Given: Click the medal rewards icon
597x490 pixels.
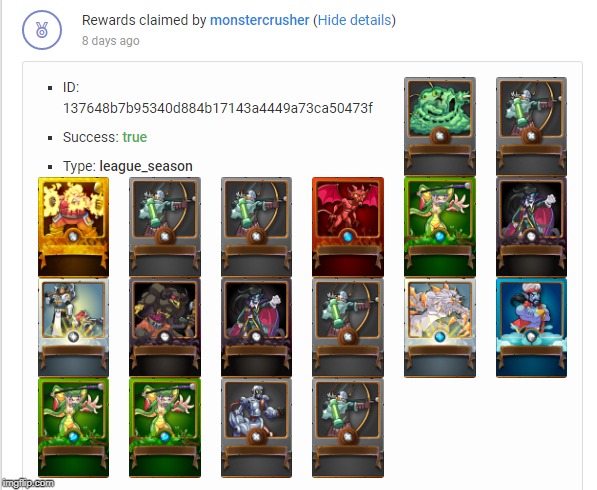Looking at the screenshot, I should [x=42, y=30].
